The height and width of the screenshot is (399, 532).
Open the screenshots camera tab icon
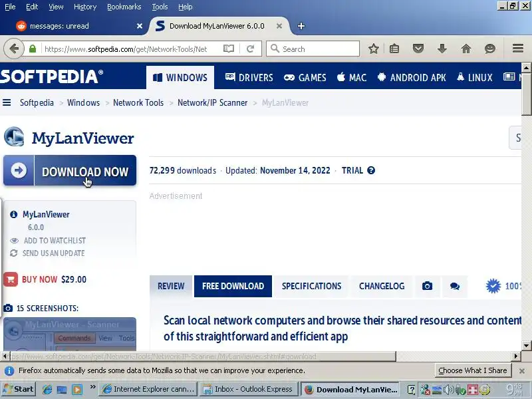pyautogui.click(x=427, y=286)
